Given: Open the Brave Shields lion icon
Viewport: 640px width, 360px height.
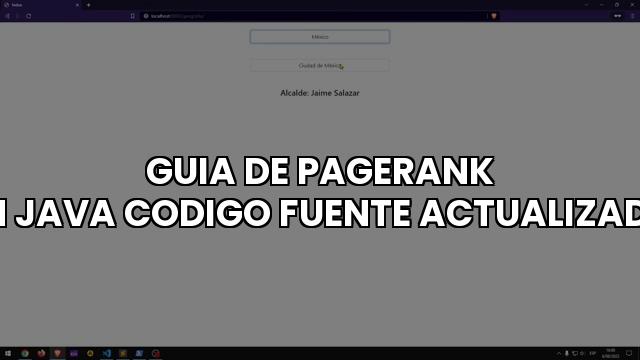Looking at the screenshot, I should coord(494,16).
